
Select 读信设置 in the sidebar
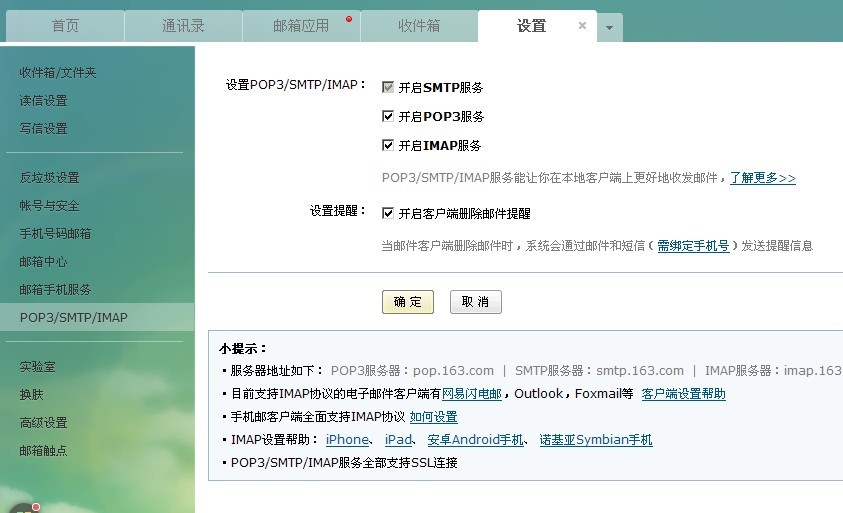click(x=43, y=101)
